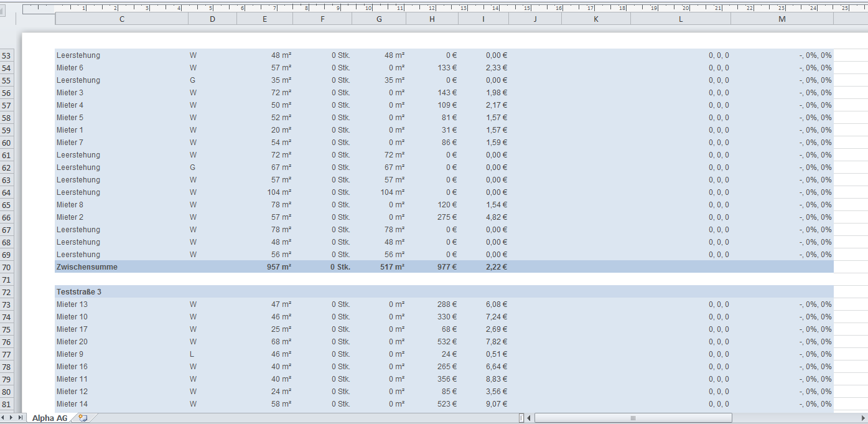Select column G header
The image size is (868, 424).
click(379, 19)
